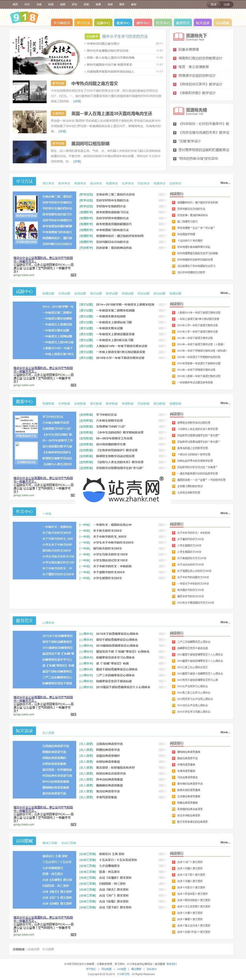Click 阿基米德原理 in the download list
246x980 pixels.
[x=188, y=50]
